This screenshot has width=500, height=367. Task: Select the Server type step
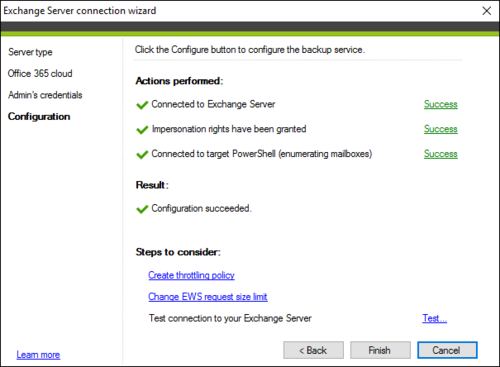[x=30, y=52]
